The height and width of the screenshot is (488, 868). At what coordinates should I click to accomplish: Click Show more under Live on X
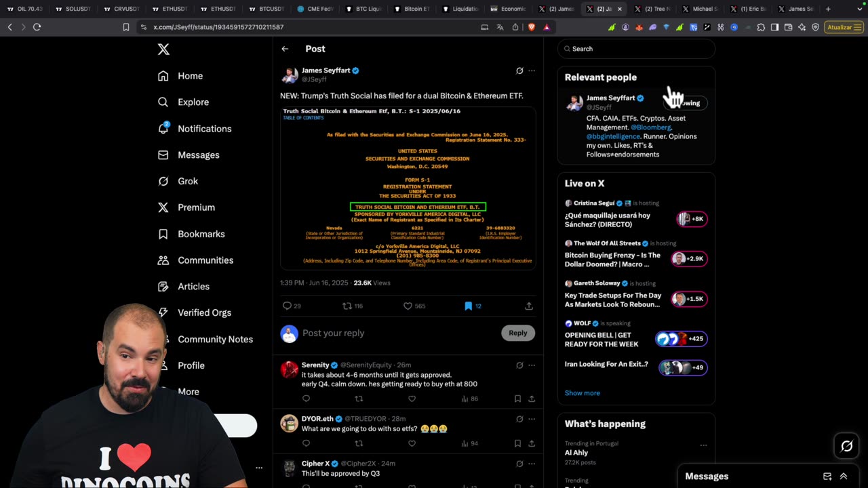click(x=583, y=393)
